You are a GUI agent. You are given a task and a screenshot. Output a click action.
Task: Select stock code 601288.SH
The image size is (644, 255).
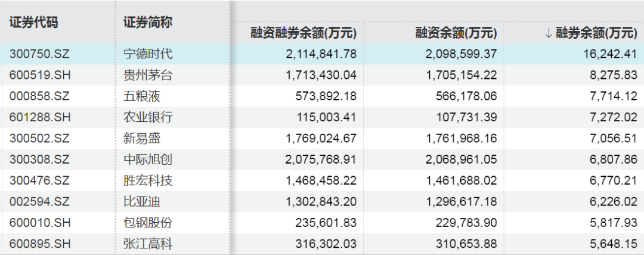pos(39,117)
